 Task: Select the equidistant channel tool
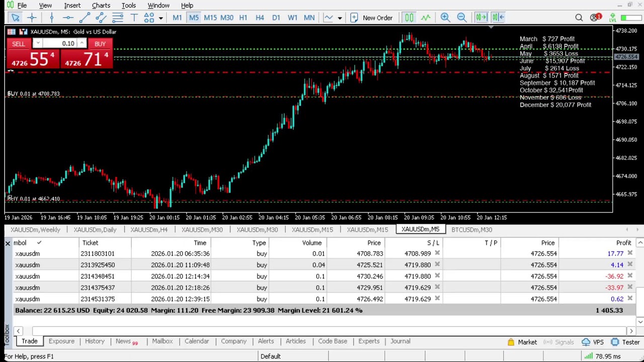click(x=101, y=18)
